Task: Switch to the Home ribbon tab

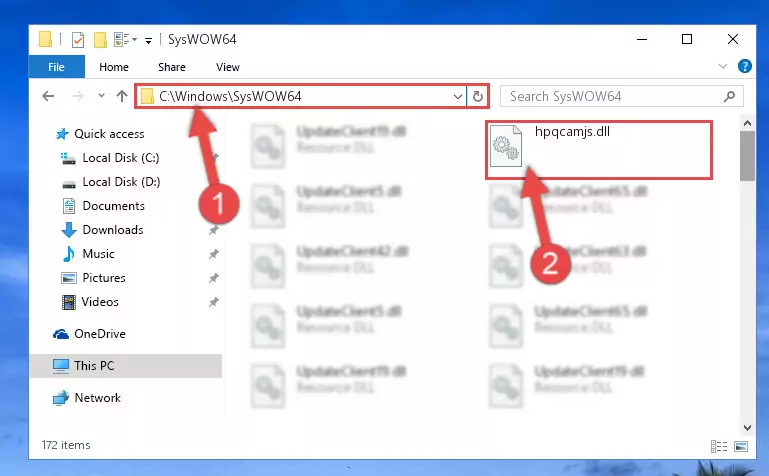Action: 114,67
